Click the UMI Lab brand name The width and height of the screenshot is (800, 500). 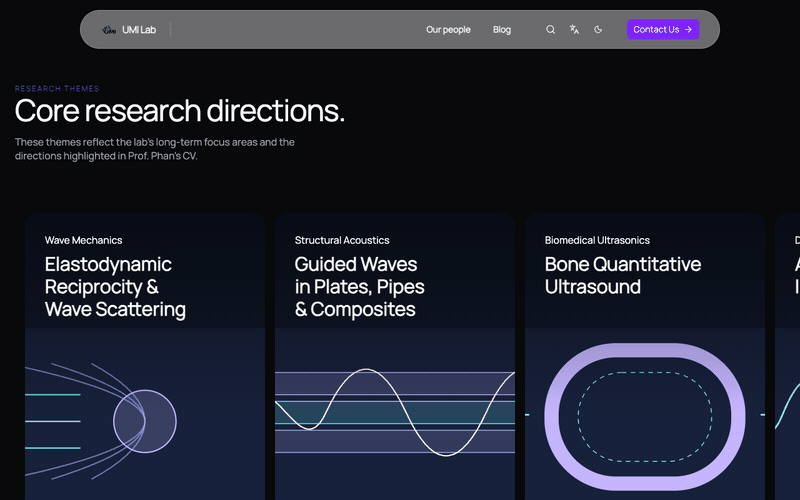coord(139,30)
